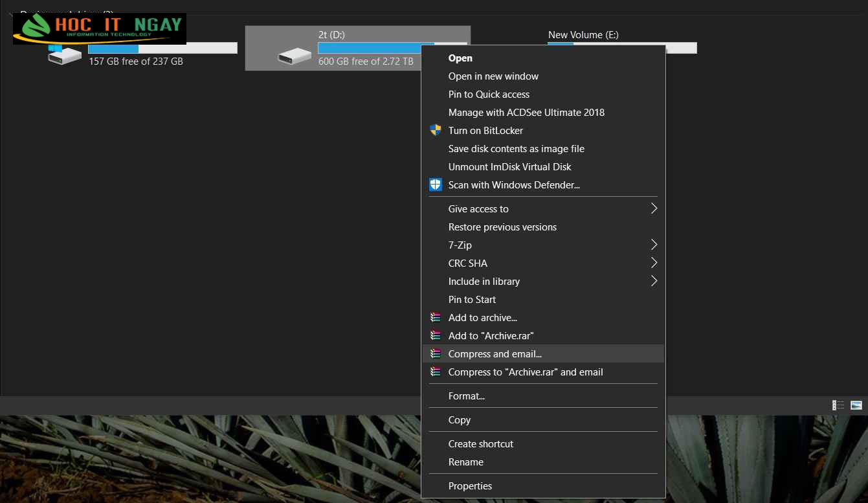Click WinRAR icon beside Compress to "Archive.rar" and email
Image resolution: width=868 pixels, height=503 pixels.
pyautogui.click(x=436, y=372)
